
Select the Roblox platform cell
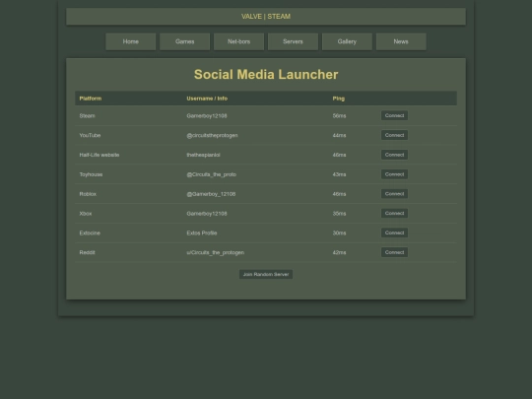(x=88, y=194)
